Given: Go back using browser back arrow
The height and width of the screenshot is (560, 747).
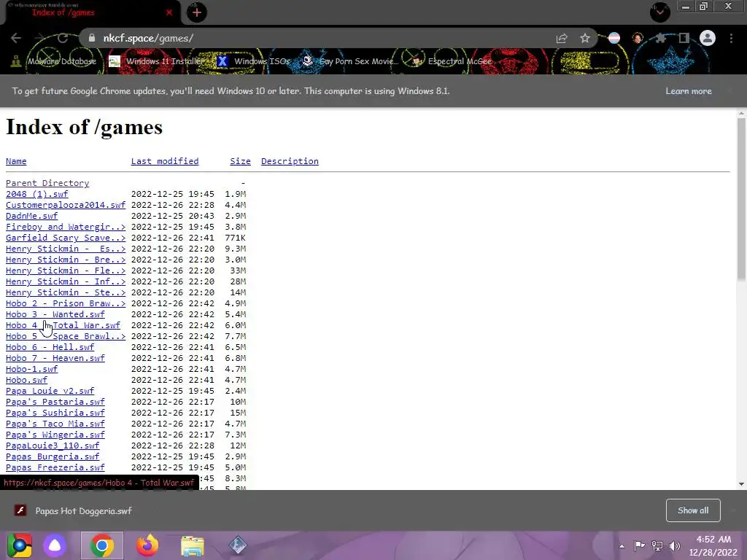Looking at the screenshot, I should point(16,38).
